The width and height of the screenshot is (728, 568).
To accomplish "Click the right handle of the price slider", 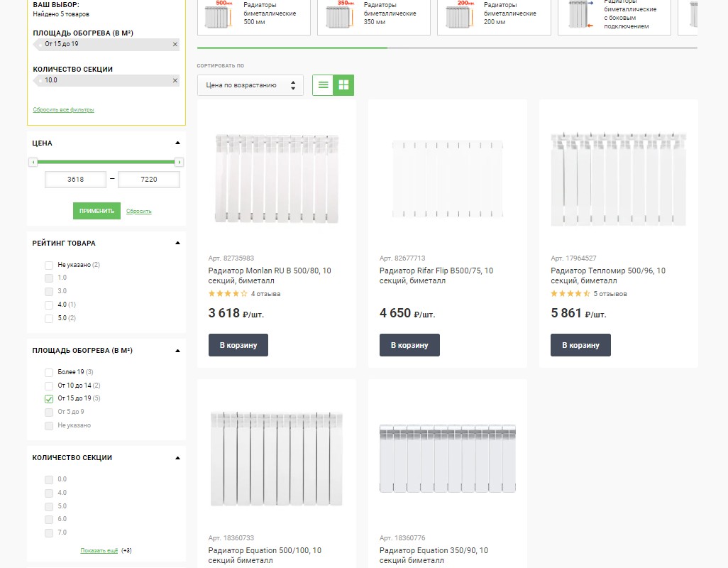I will (179, 163).
